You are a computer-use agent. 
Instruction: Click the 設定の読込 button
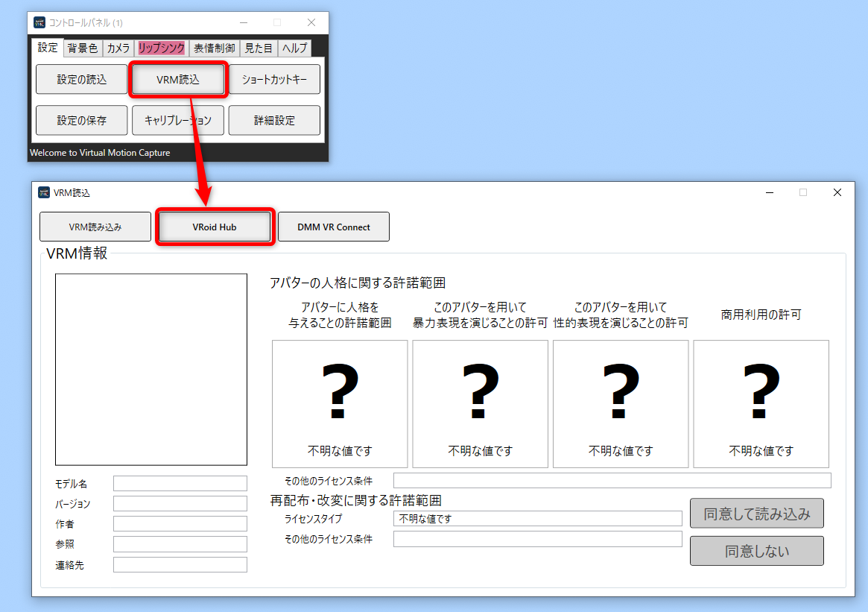click(x=81, y=79)
